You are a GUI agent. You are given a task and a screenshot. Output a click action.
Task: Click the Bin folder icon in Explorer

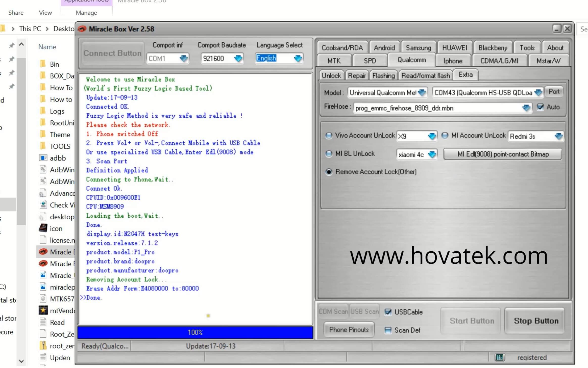(x=43, y=64)
